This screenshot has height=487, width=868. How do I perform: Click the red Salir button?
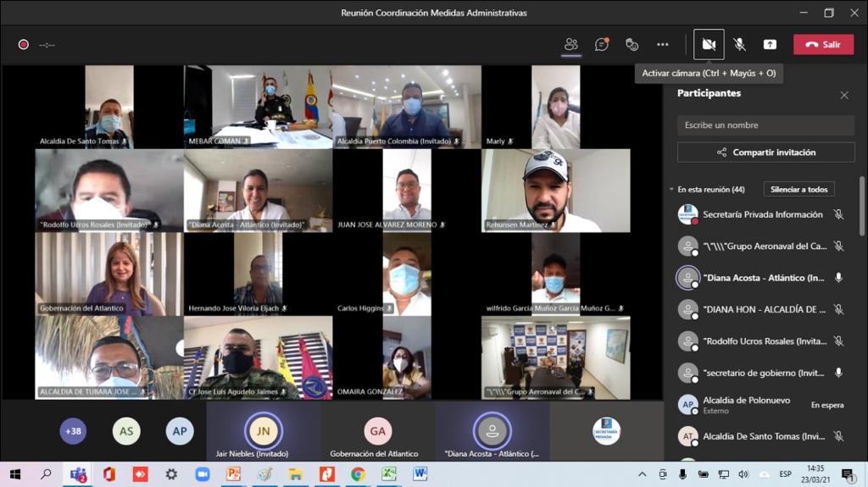[x=823, y=44]
